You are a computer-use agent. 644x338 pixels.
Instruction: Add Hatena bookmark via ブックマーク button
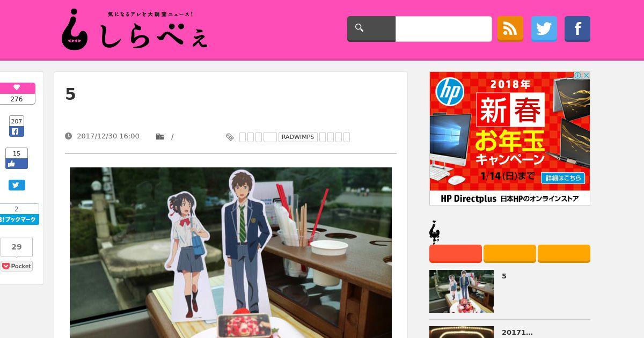point(18,219)
